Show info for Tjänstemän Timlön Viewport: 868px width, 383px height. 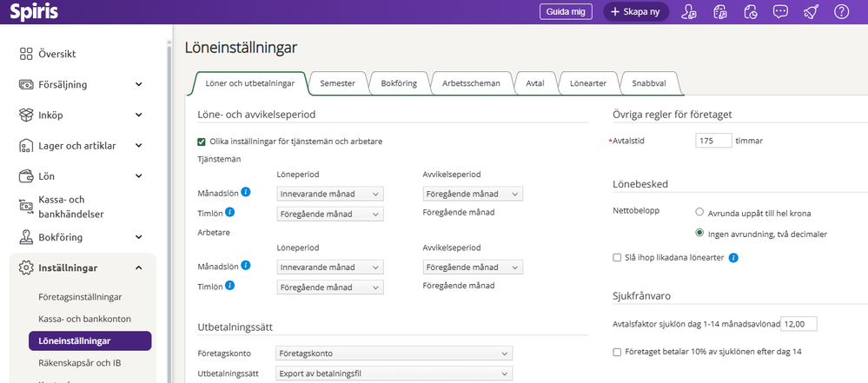tap(229, 212)
